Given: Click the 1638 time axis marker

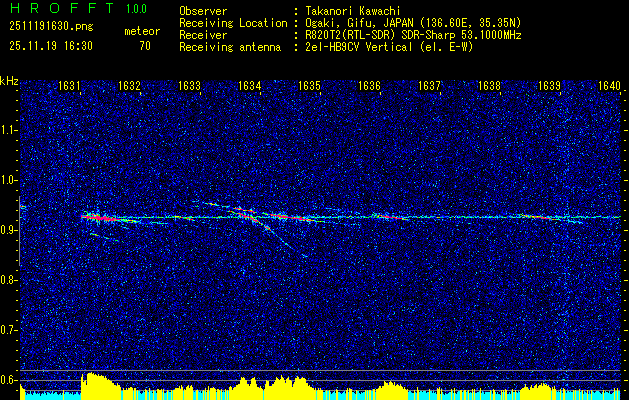Looking at the screenshot, I should [x=489, y=85].
